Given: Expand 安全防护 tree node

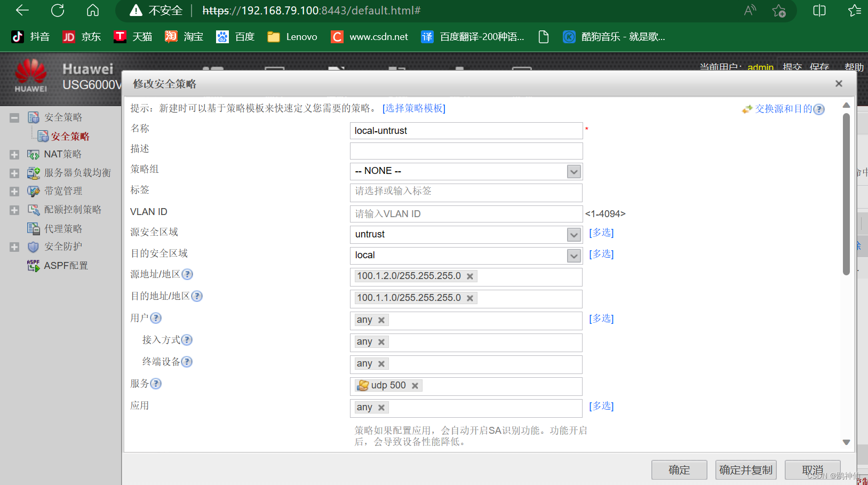Looking at the screenshot, I should coord(14,247).
